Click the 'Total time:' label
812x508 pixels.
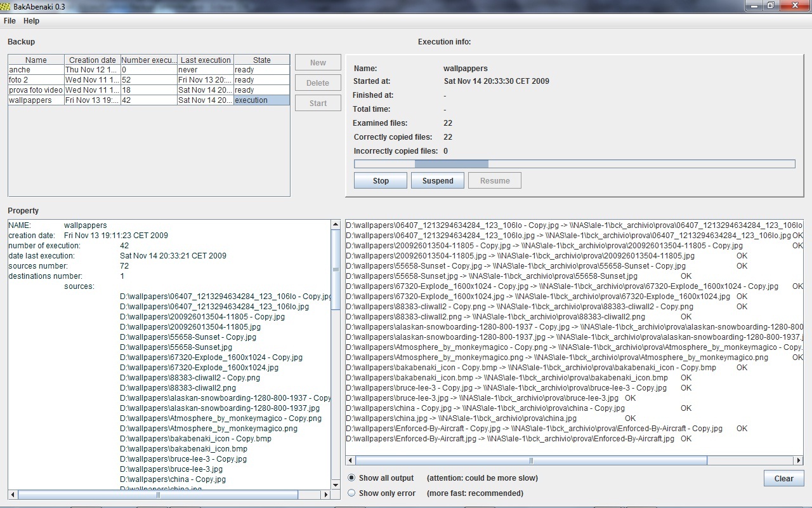coord(371,109)
